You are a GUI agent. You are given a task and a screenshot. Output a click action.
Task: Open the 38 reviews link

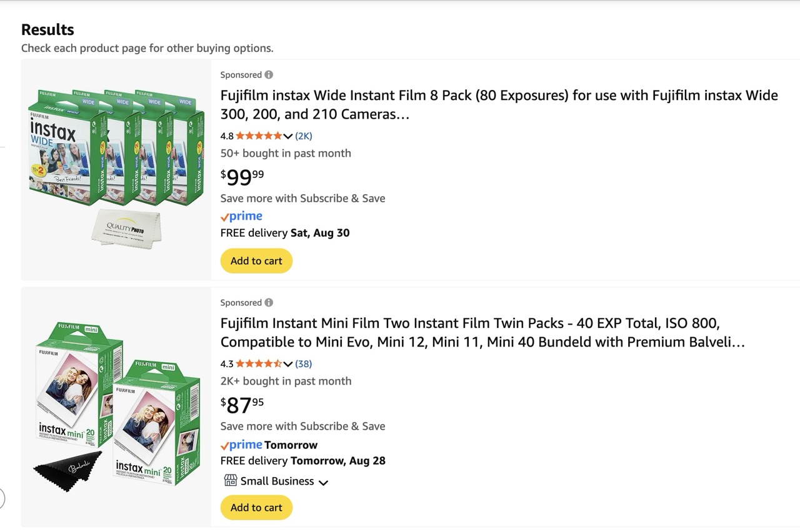(x=304, y=364)
